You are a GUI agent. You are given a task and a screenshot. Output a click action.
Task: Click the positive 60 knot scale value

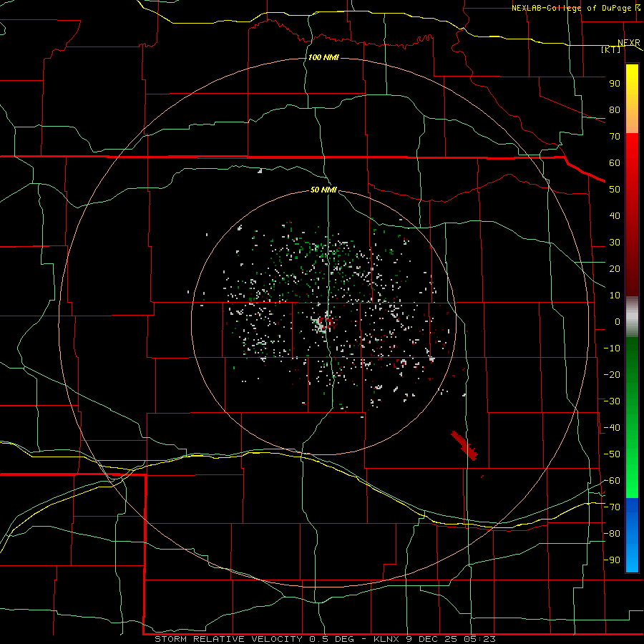tap(615, 163)
